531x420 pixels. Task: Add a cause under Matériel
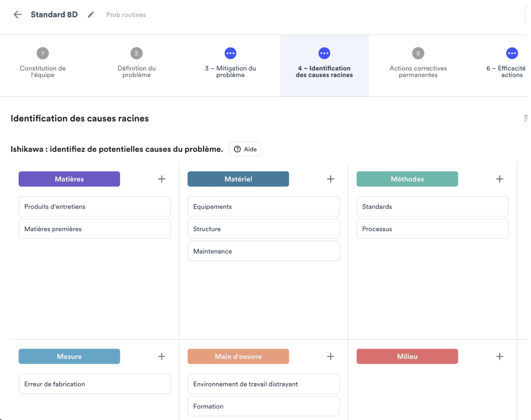[x=331, y=179]
